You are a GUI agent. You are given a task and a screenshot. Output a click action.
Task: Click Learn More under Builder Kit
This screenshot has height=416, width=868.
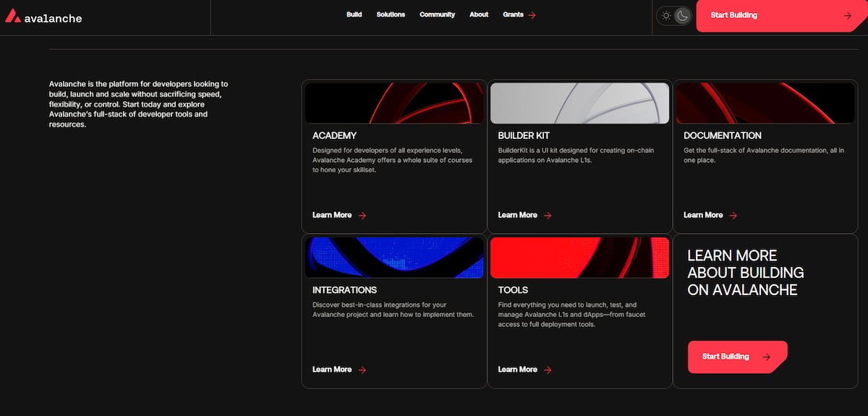[x=517, y=215]
